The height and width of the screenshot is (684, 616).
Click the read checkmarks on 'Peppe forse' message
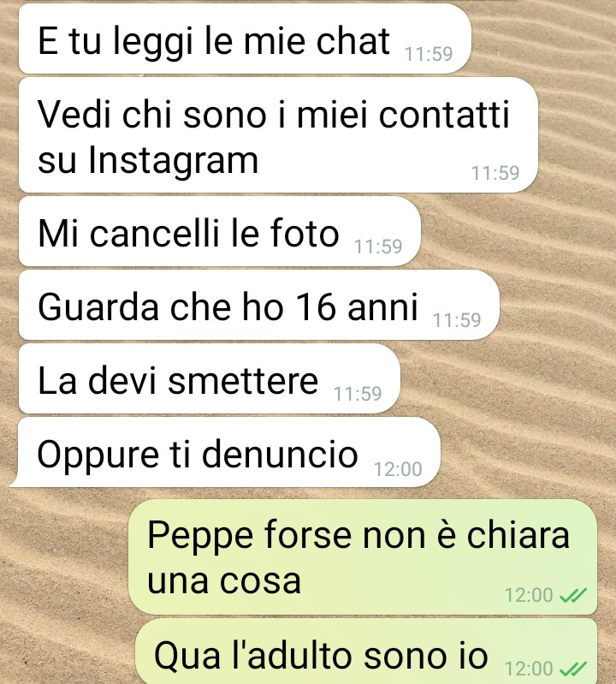(x=573, y=595)
